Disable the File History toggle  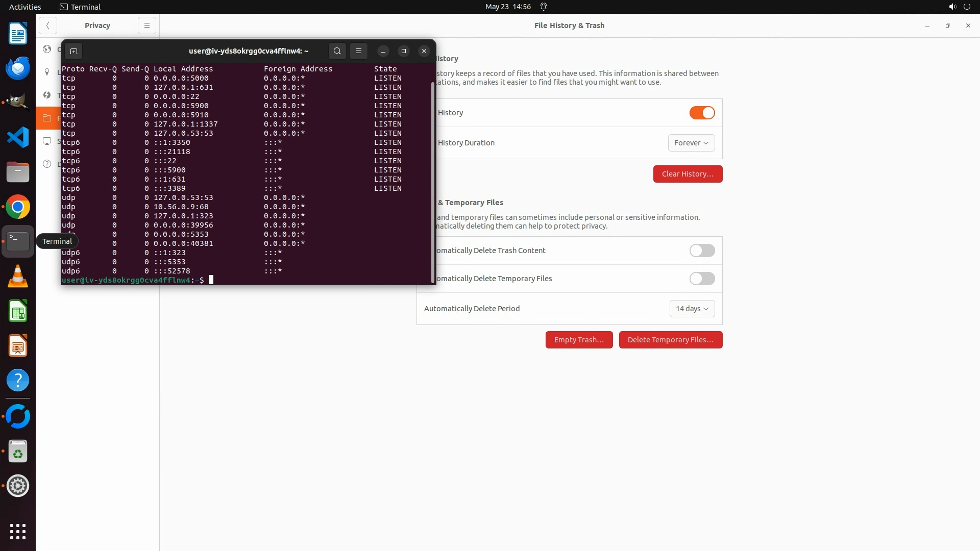point(702,113)
